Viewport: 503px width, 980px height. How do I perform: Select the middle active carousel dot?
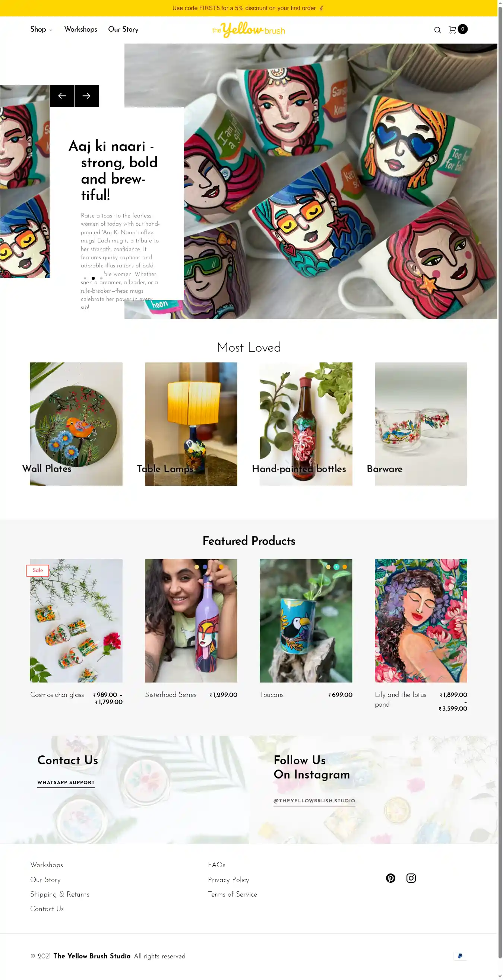click(x=93, y=278)
